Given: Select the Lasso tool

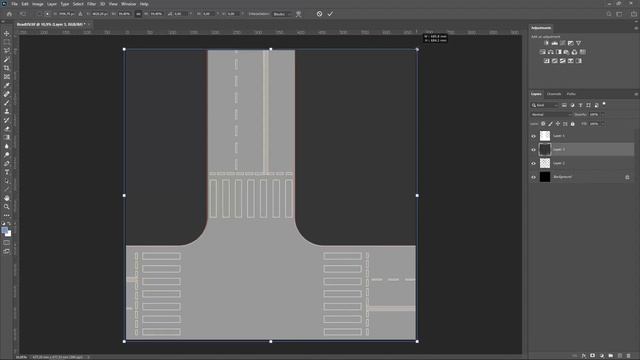Looking at the screenshot, I should click(x=7, y=51).
